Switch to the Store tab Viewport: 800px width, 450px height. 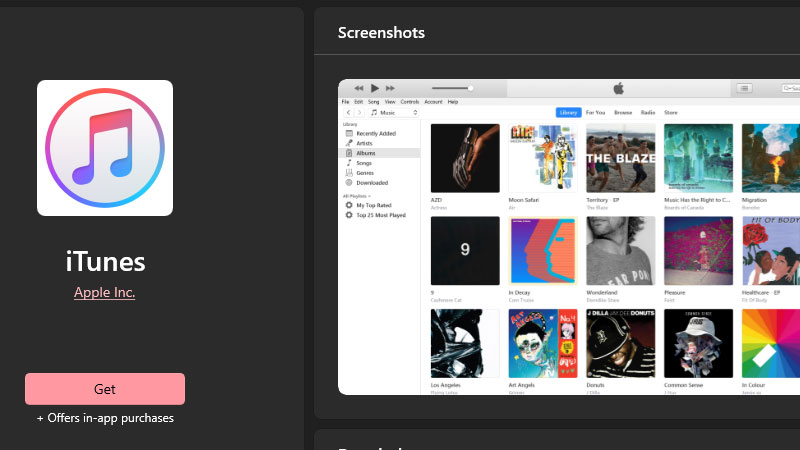[671, 112]
